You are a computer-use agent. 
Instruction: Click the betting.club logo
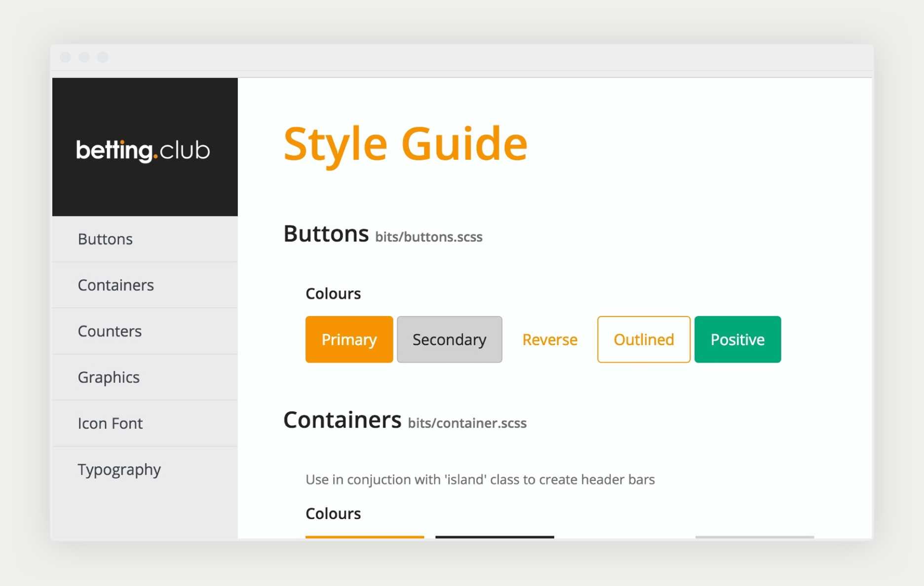click(x=143, y=150)
